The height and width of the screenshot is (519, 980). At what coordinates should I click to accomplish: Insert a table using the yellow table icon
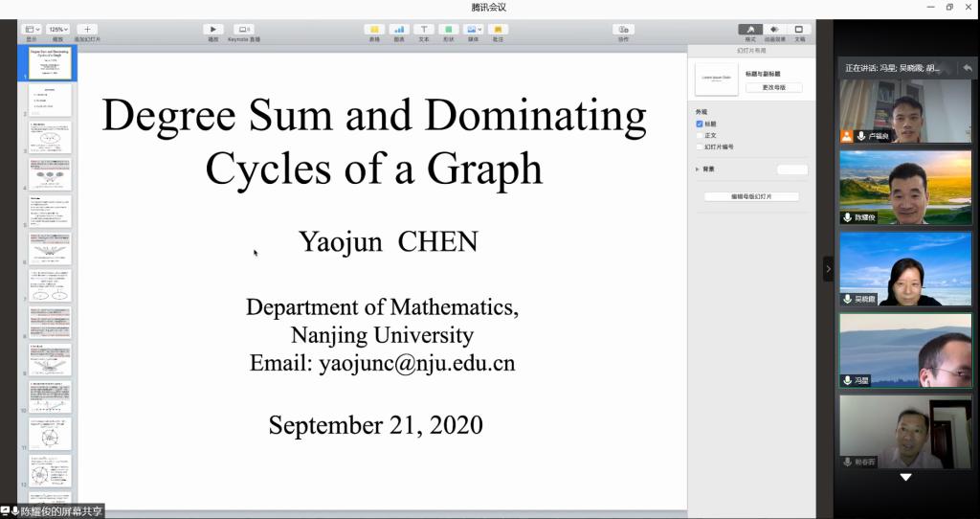374,30
